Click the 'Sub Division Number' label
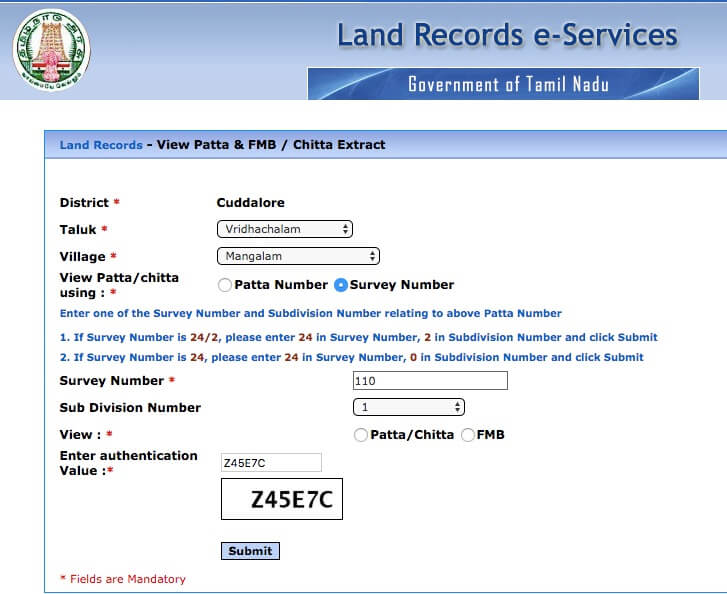 (x=130, y=408)
